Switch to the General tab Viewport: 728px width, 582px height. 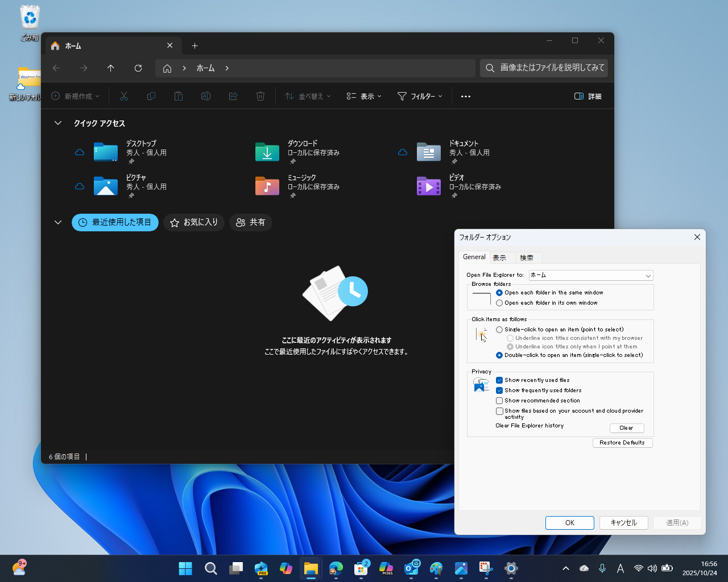tap(474, 257)
